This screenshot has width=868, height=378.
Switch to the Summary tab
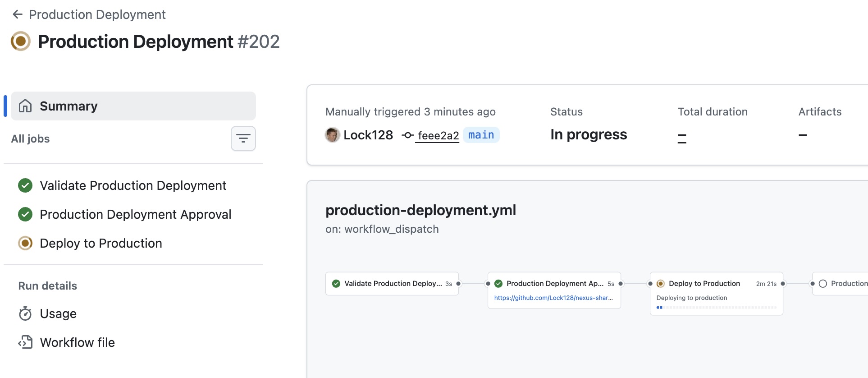pos(69,106)
